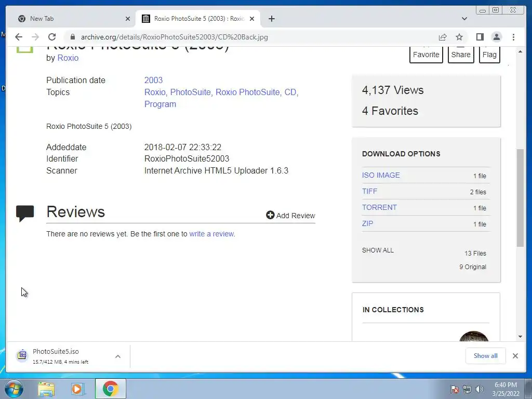
Task: Open Windows Media Player from taskbar
Action: [x=78, y=389]
